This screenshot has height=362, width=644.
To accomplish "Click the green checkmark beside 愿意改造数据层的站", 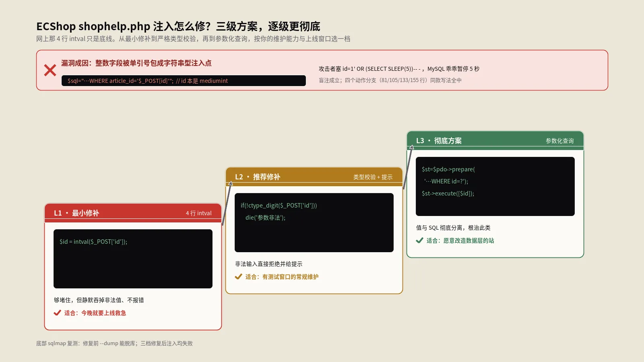I will [419, 240].
